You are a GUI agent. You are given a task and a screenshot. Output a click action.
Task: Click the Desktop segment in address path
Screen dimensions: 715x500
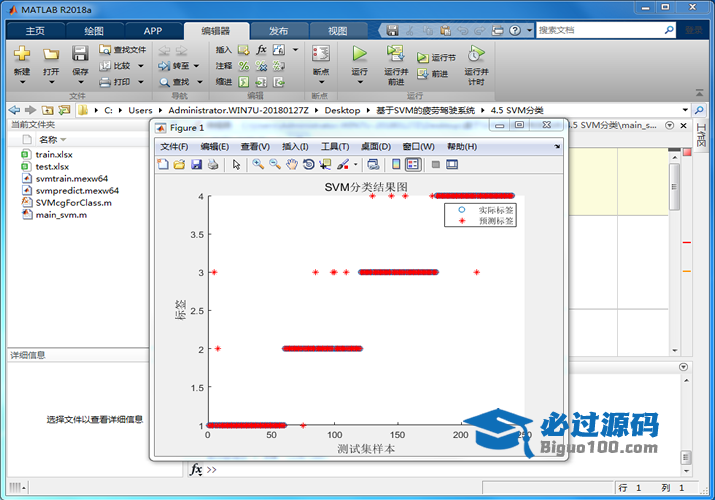(342, 110)
